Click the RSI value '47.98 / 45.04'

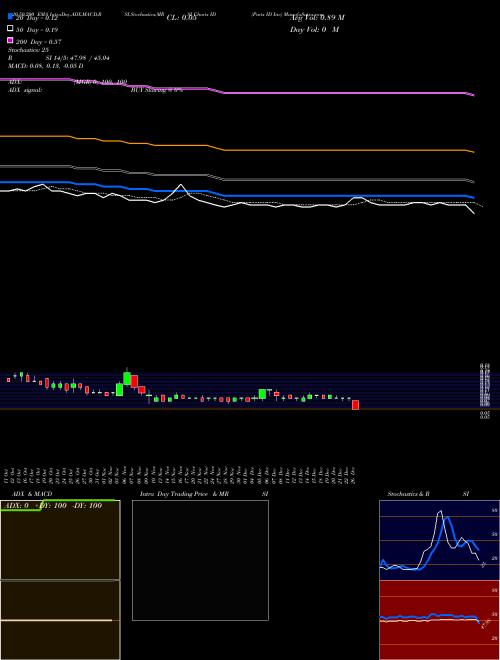pyautogui.click(x=88, y=58)
